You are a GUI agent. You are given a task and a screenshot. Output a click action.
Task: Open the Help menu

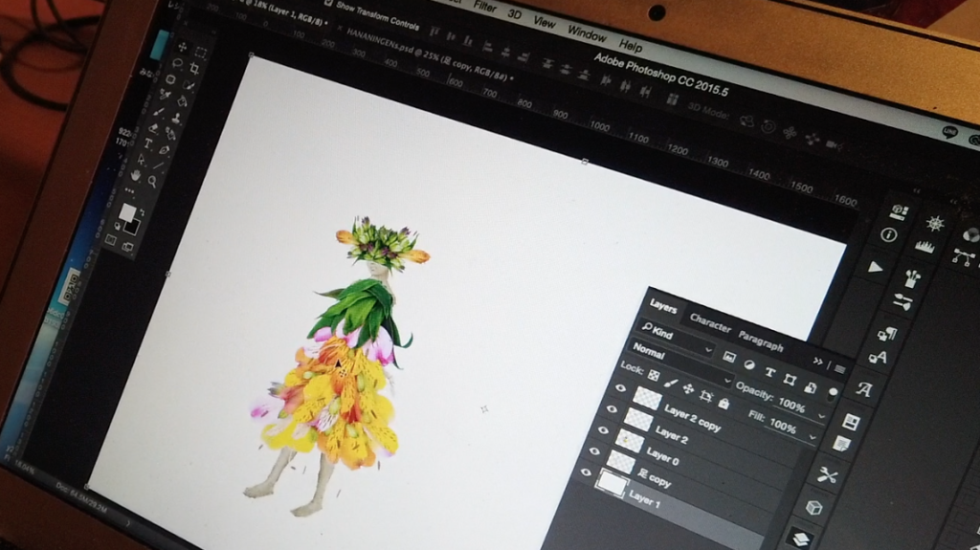point(630,45)
